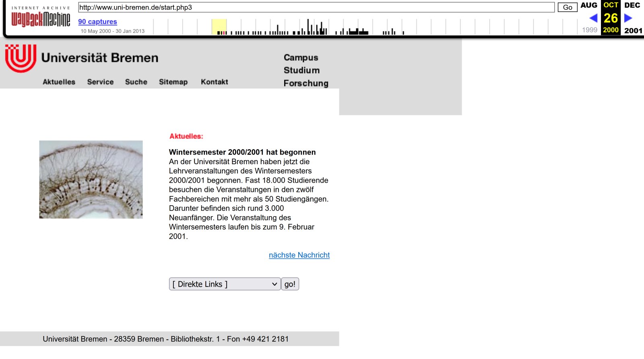Click the microscopic tissue image
This screenshot has width=644, height=359.
tap(91, 179)
